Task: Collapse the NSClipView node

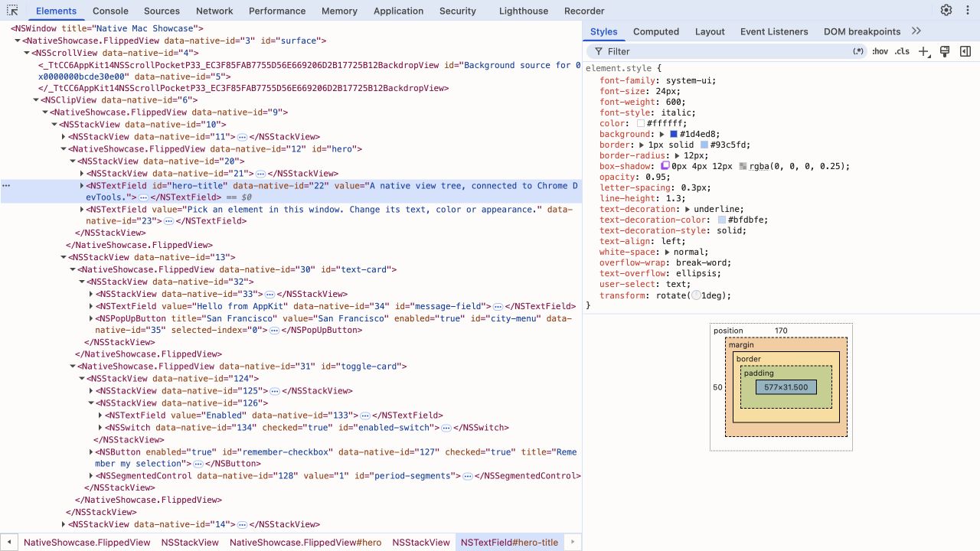Action: pos(36,100)
